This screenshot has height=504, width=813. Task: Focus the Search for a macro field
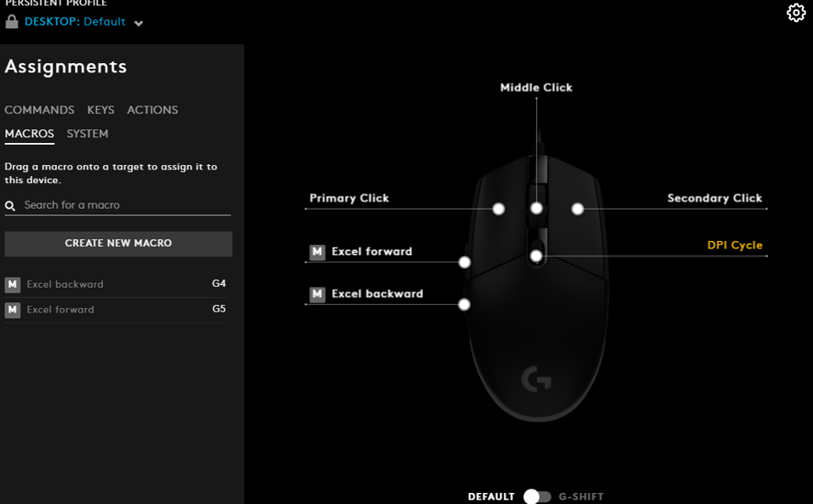(117, 205)
